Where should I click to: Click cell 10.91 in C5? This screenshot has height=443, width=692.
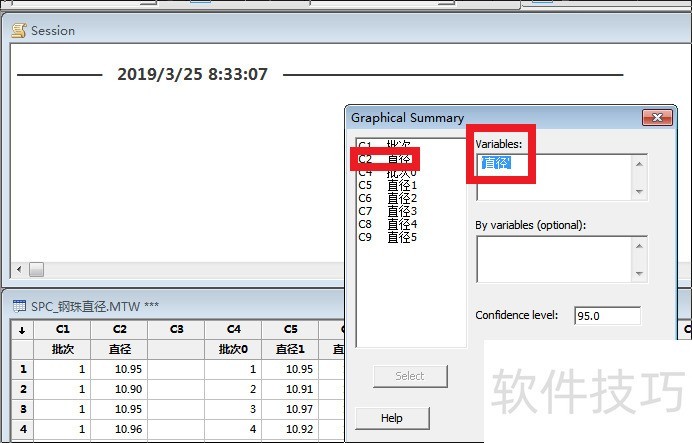point(290,389)
